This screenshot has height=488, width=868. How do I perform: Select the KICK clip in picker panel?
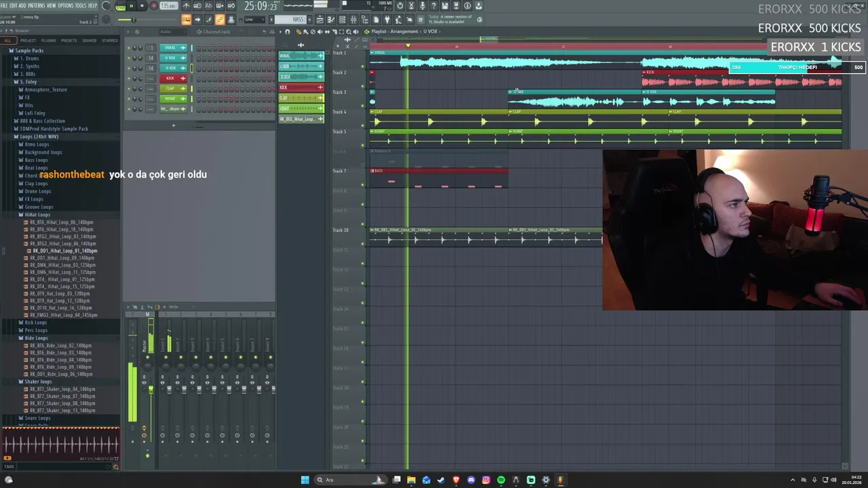301,87
